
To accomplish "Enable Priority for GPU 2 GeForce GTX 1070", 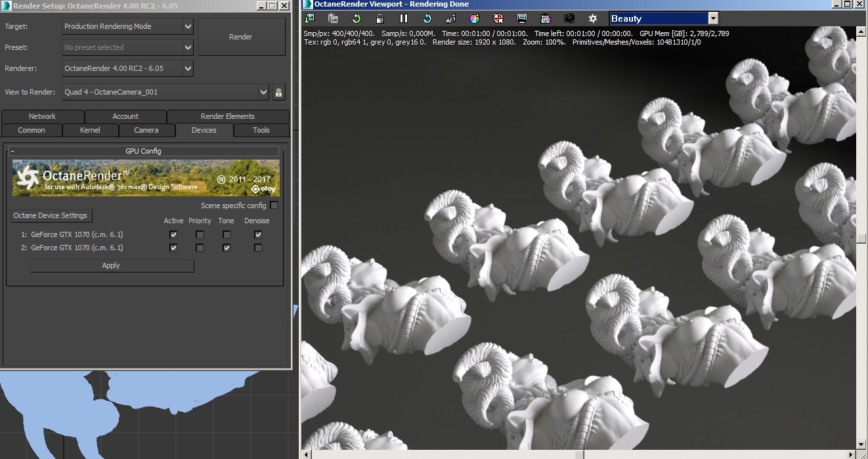I will click(x=200, y=248).
